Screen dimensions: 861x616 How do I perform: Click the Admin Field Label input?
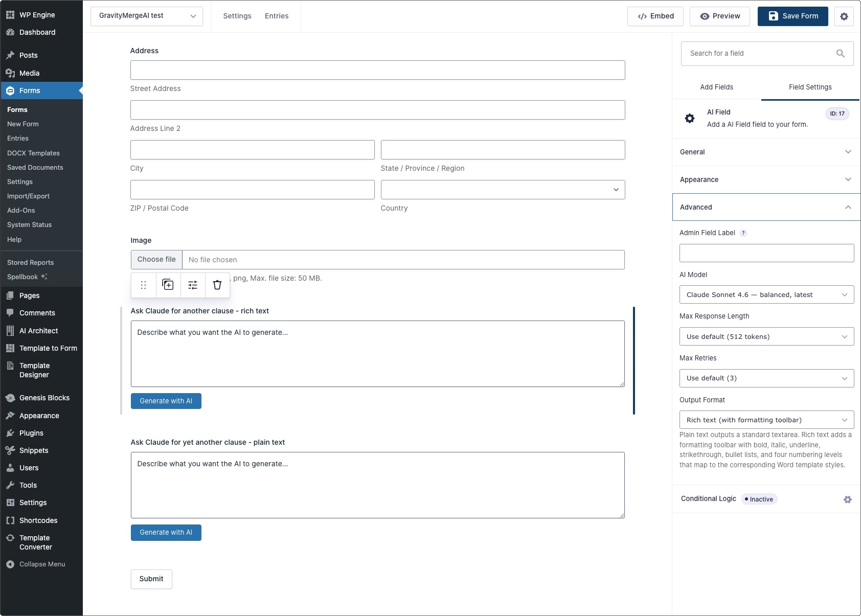coord(766,253)
